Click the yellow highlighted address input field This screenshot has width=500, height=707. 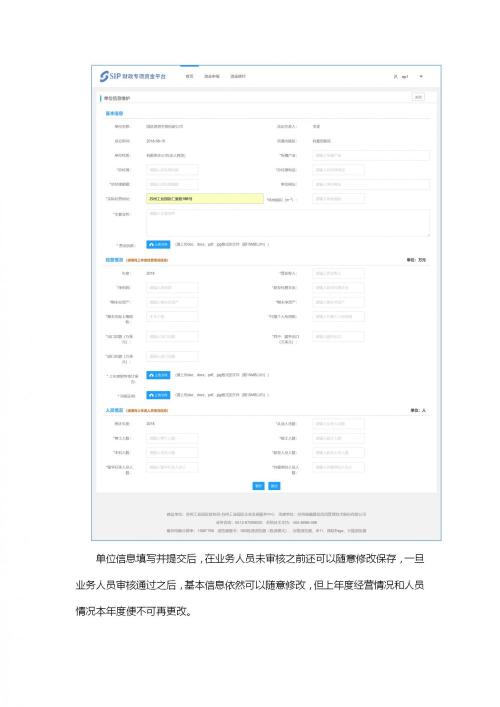click(205, 198)
